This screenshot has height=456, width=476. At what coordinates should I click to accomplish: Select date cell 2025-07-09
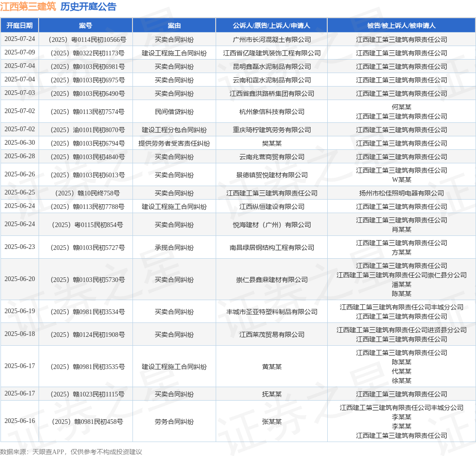pyautogui.click(x=20, y=52)
